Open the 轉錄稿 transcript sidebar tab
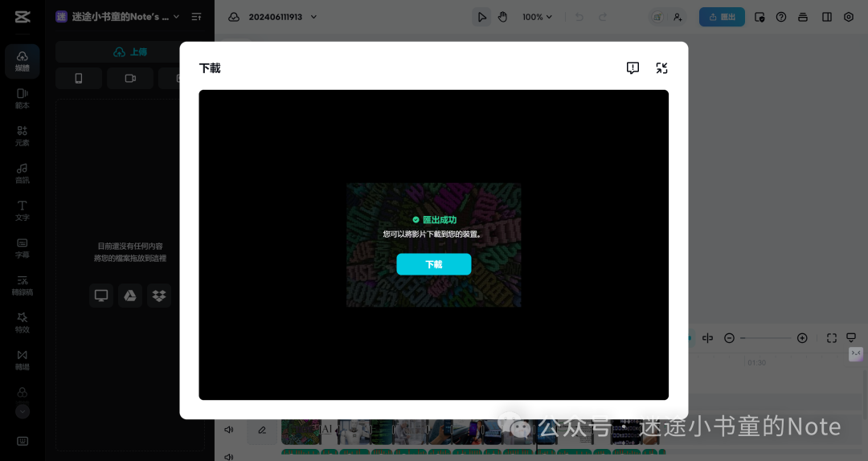This screenshot has height=461, width=868. click(x=23, y=285)
